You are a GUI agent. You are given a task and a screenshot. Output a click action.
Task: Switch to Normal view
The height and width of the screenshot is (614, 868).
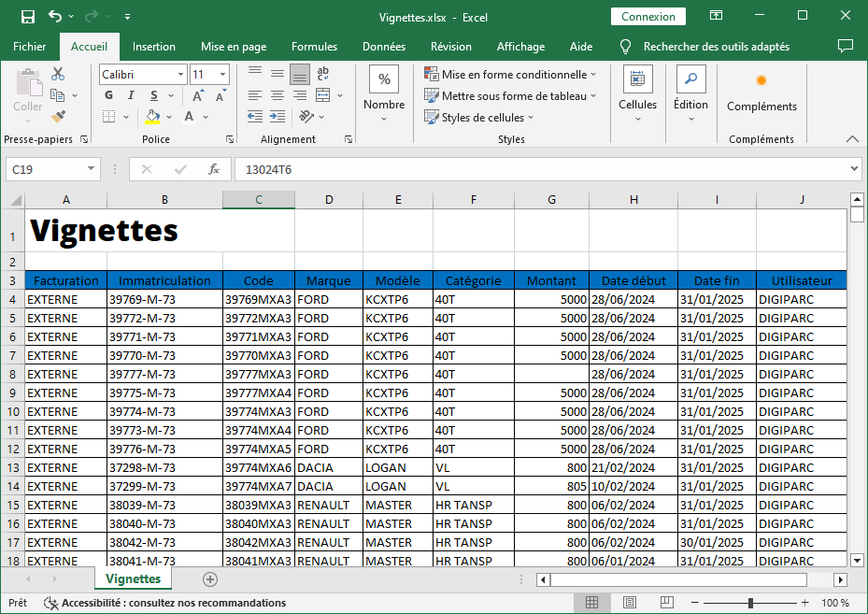point(591,603)
